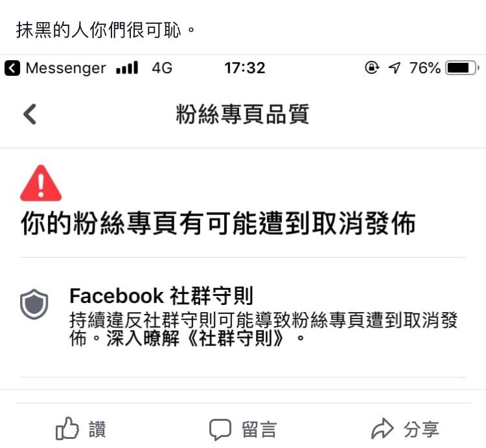
Task: Click the red warning triangle icon
Action: [41, 183]
